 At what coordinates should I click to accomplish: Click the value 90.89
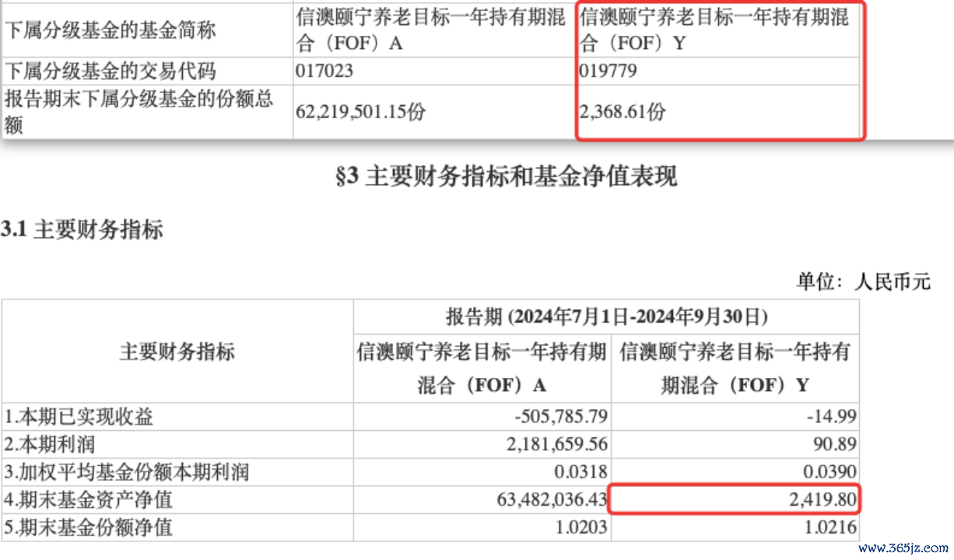(x=835, y=444)
